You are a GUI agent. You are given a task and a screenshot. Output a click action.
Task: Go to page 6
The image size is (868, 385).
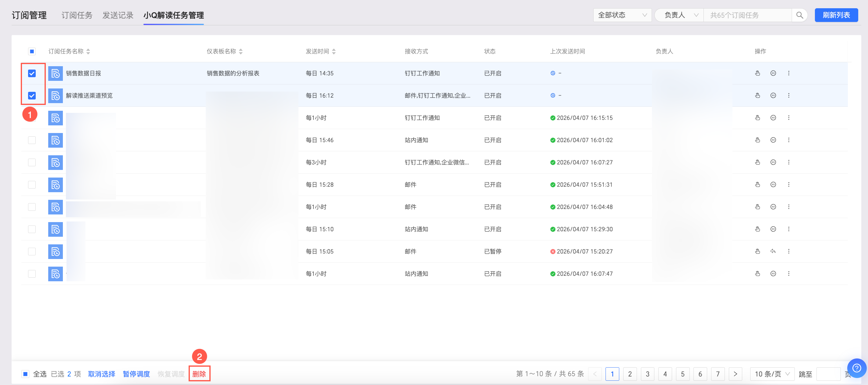click(x=700, y=373)
